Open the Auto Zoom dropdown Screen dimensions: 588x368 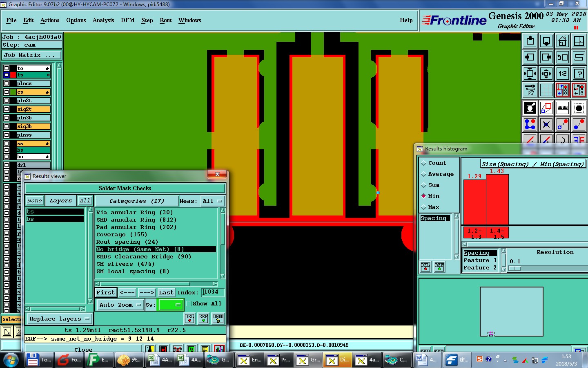(120, 305)
